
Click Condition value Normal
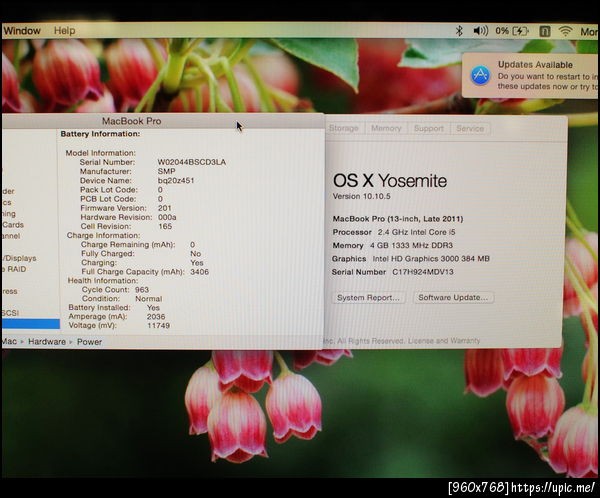148,299
